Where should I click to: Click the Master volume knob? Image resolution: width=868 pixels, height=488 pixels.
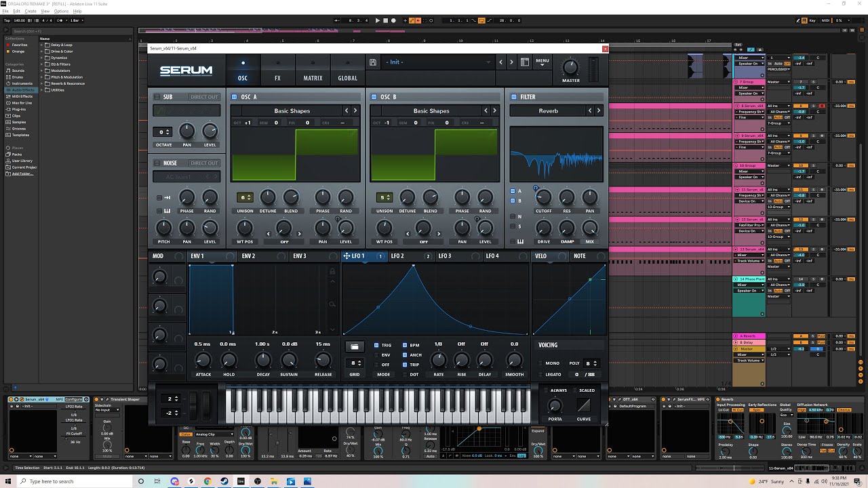pos(570,67)
